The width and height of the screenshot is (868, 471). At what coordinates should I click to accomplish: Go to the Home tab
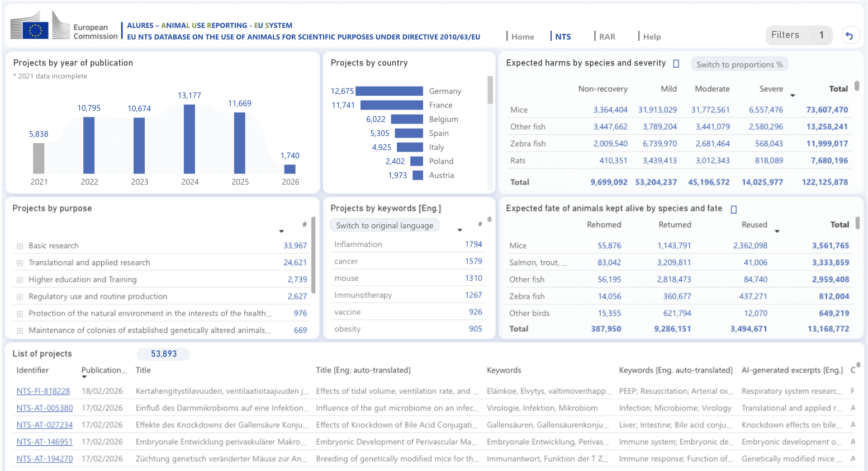click(x=522, y=37)
